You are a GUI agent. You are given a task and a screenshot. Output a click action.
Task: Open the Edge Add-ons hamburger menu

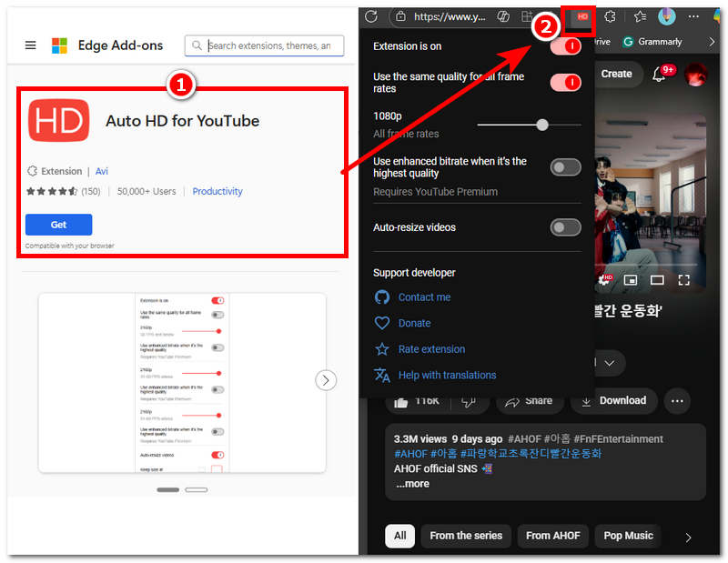pyautogui.click(x=30, y=45)
